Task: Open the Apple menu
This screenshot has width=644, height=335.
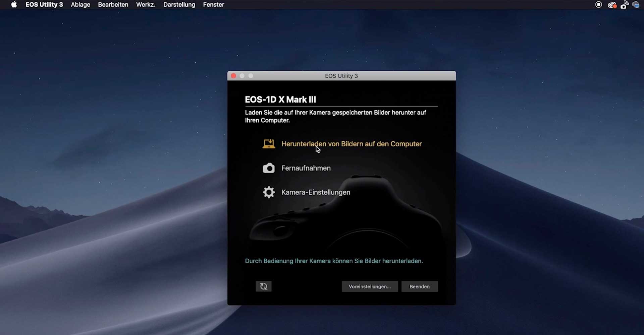Action: click(x=14, y=5)
